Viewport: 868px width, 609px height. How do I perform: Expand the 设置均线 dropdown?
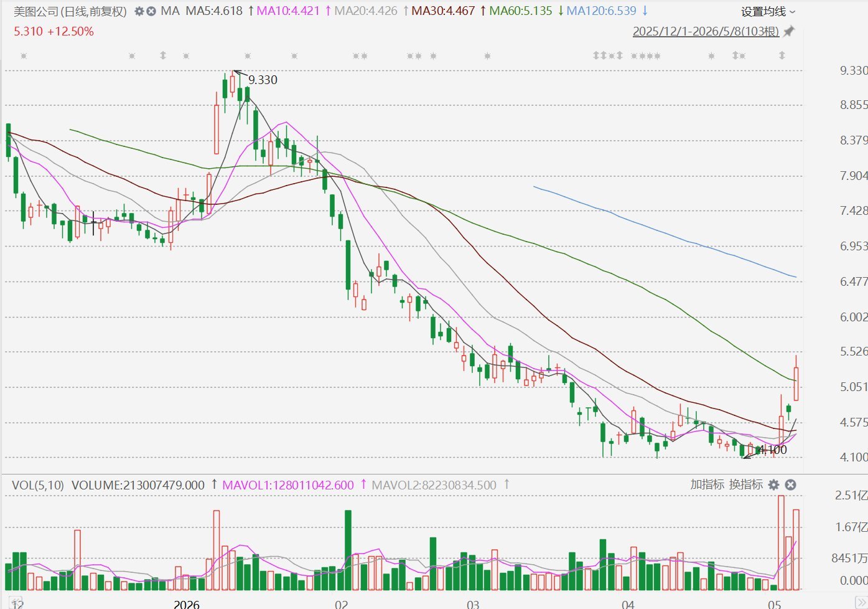pos(768,12)
